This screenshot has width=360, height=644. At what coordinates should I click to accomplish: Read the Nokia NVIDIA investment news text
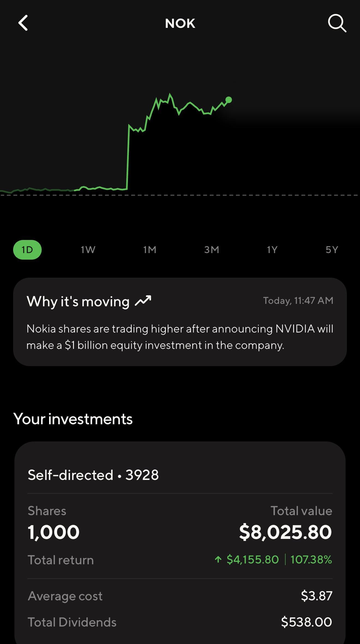pyautogui.click(x=180, y=337)
